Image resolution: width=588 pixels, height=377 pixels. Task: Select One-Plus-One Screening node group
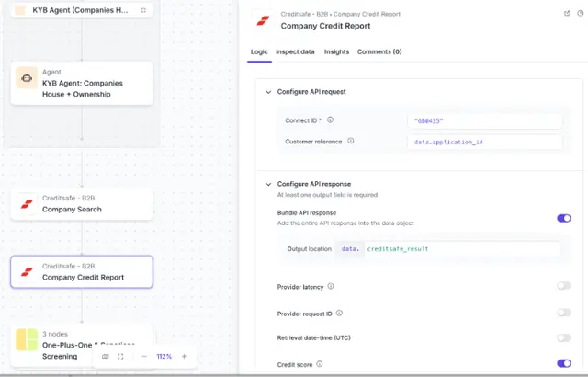pyautogui.click(x=82, y=345)
